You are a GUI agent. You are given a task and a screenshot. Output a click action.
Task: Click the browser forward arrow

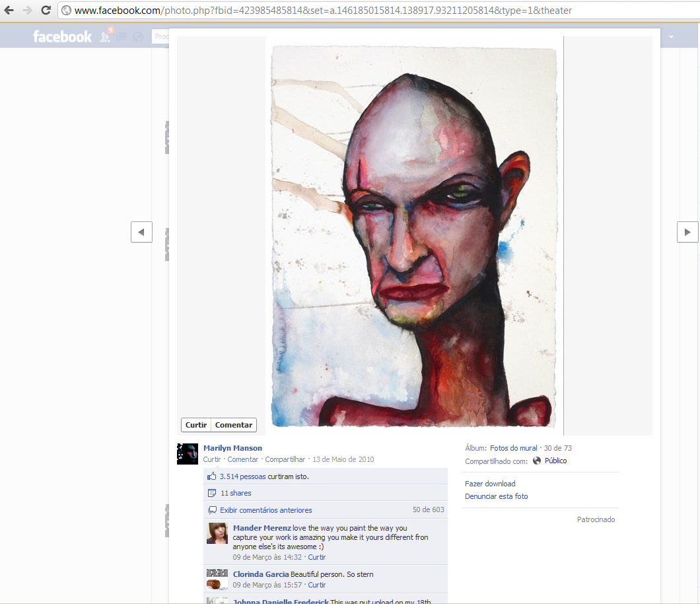click(27, 11)
